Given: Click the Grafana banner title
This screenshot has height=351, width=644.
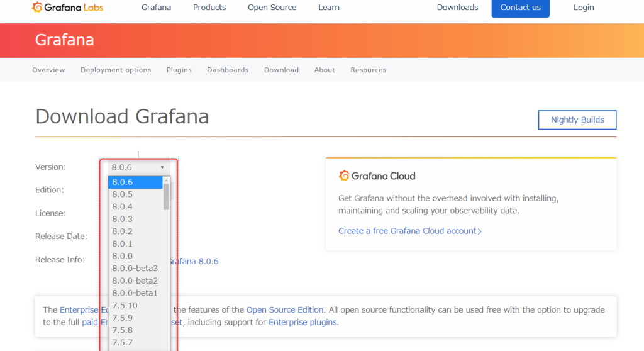Looking at the screenshot, I should coord(65,40).
